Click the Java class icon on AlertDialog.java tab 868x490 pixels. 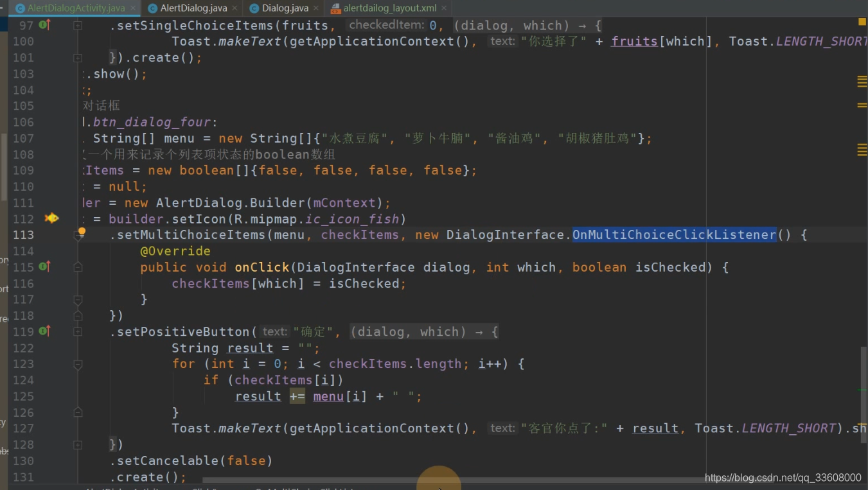tap(152, 8)
